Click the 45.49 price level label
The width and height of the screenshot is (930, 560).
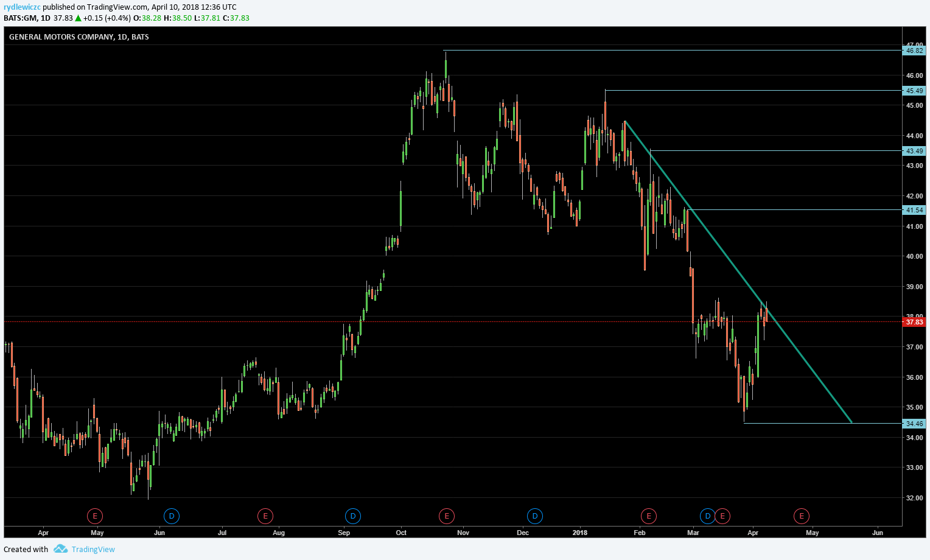click(914, 91)
